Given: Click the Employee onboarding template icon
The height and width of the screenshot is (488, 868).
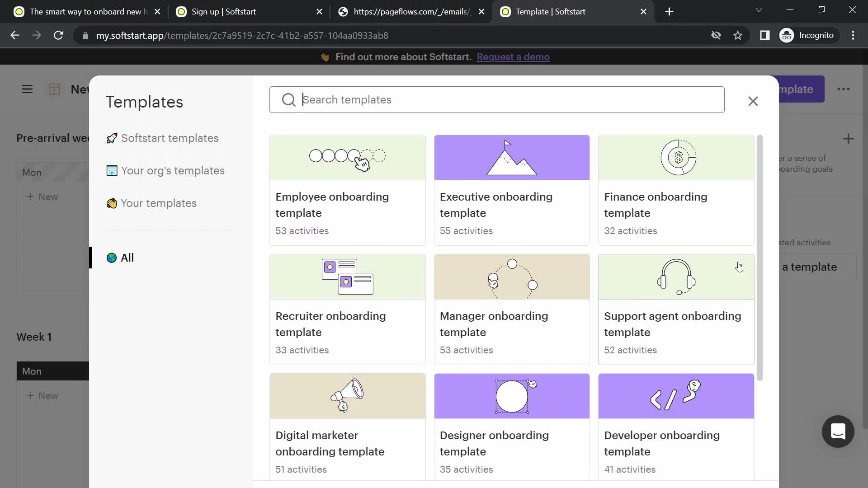Looking at the screenshot, I should click(348, 157).
